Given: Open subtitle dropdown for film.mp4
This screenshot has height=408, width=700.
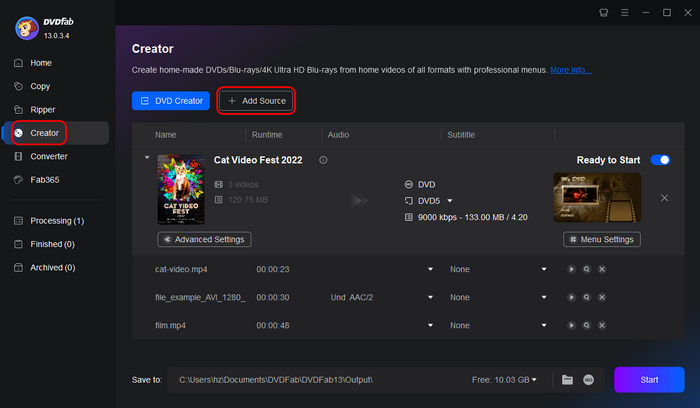Looking at the screenshot, I should tap(544, 325).
